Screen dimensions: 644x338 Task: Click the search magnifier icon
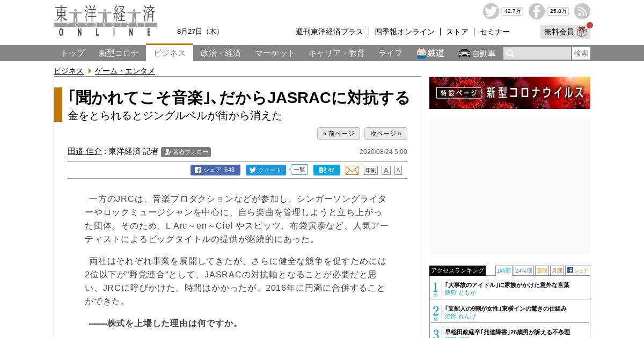pos(510,53)
